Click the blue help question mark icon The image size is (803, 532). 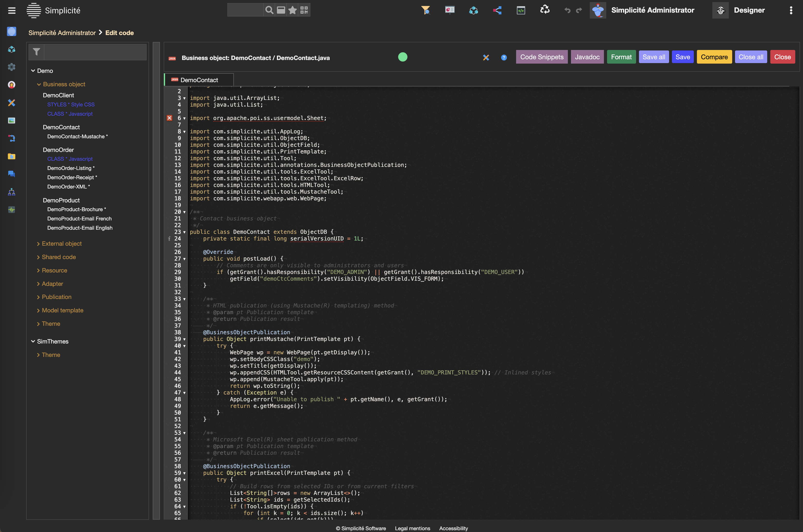coord(504,58)
